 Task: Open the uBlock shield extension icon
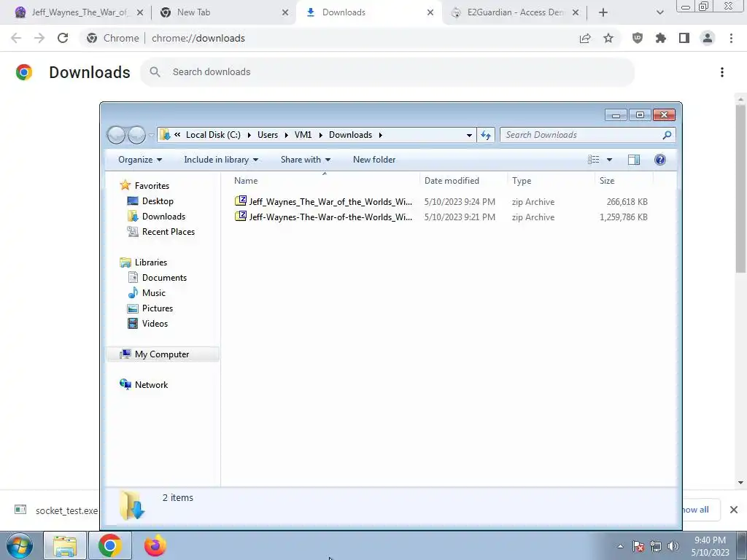click(638, 38)
